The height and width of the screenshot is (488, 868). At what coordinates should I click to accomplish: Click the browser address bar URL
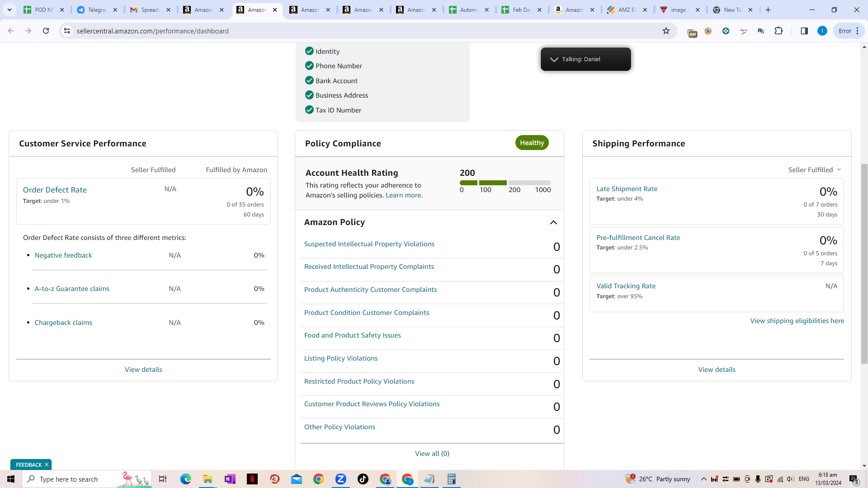pyautogui.click(x=153, y=31)
